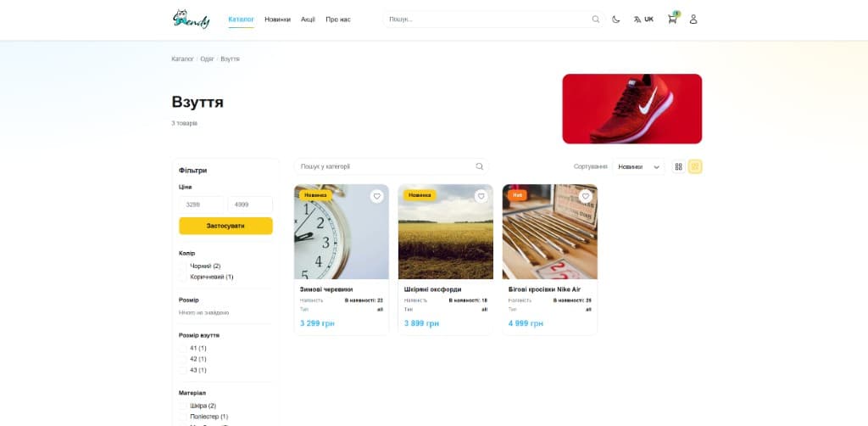
Task: Add Шкіряні оксфорди to favorites with heart
Action: (x=481, y=196)
